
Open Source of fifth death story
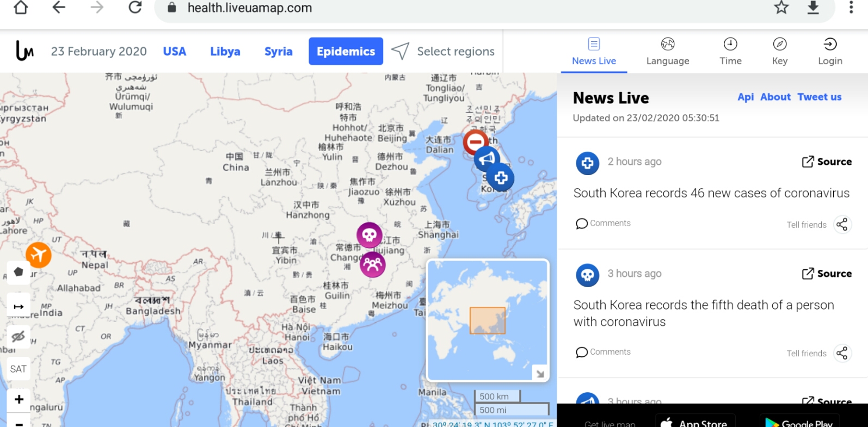point(827,274)
